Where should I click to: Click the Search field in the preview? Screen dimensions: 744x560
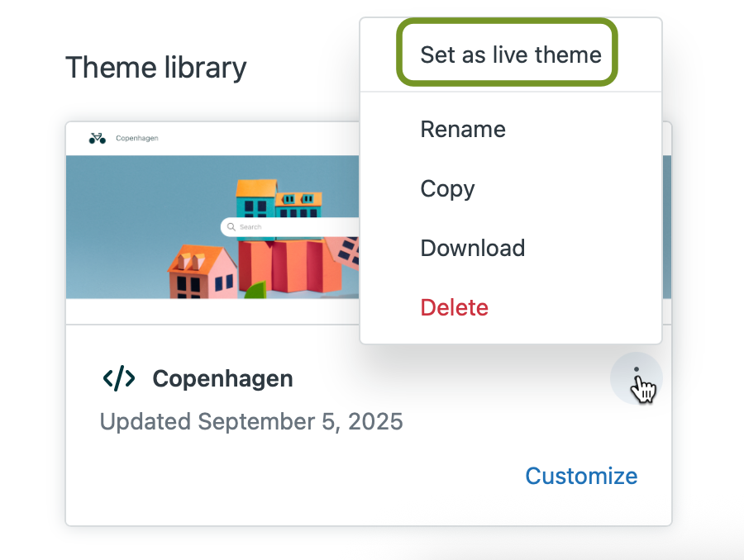[x=289, y=226]
